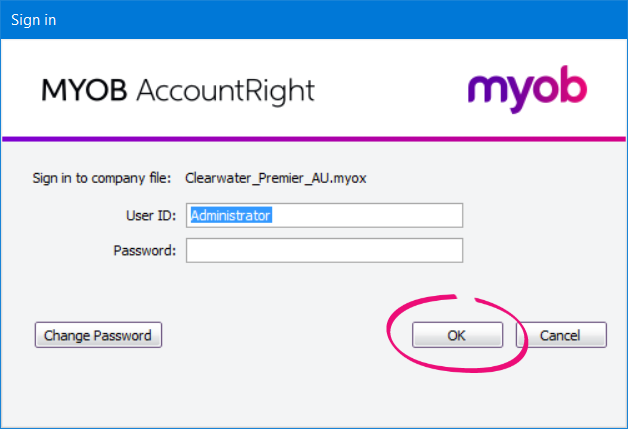Click the "Password:" label
This screenshot has width=628, height=429.
click(x=145, y=250)
